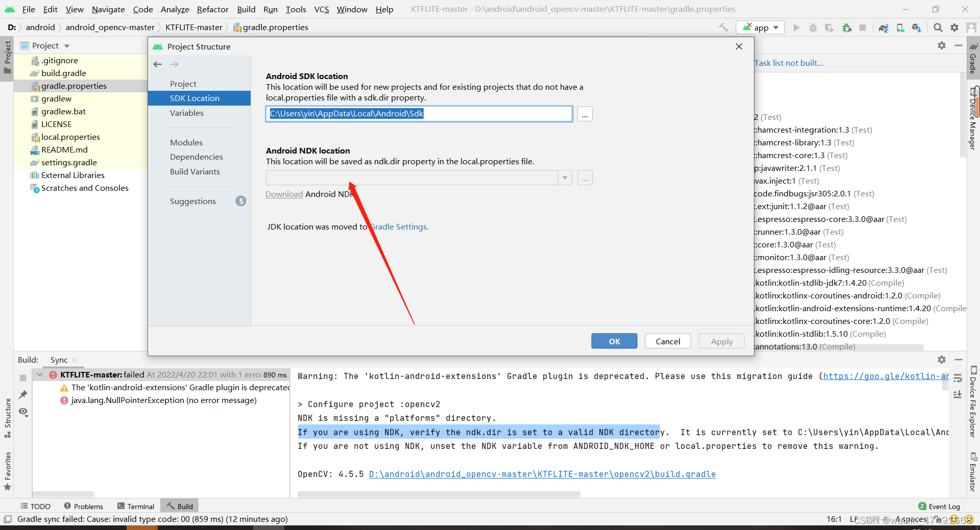Collapse the KTFLITE-master failed build node
This screenshot has width=980, height=530.
click(x=40, y=374)
